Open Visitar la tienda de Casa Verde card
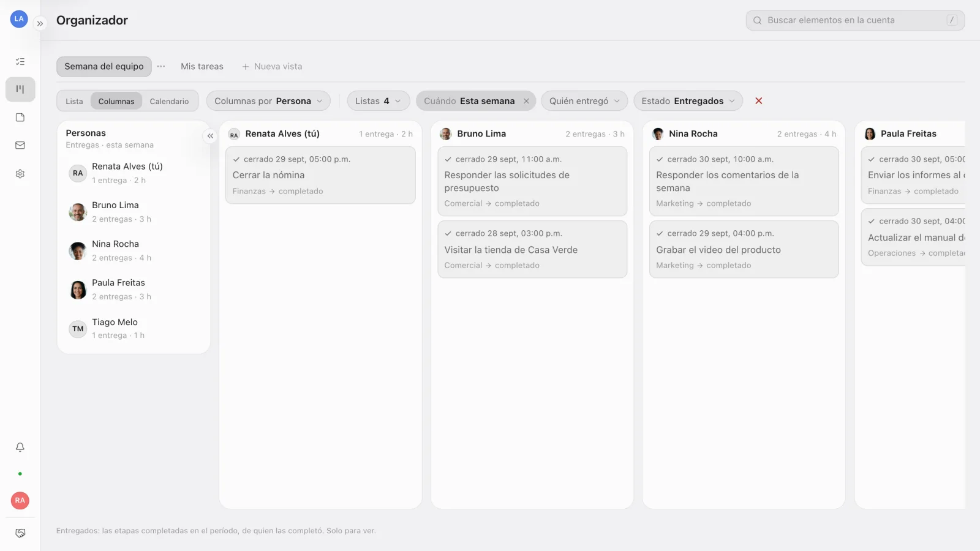The height and width of the screenshot is (551, 980). [x=532, y=249]
